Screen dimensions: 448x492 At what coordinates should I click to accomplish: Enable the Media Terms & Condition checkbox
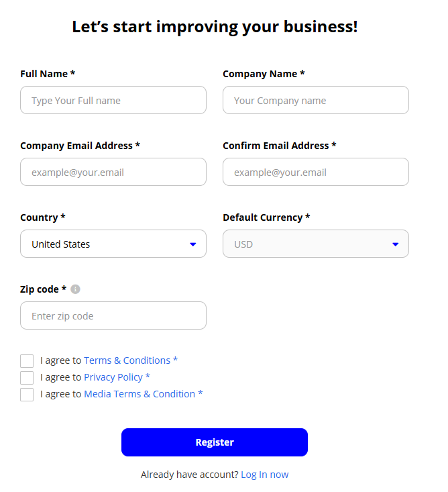click(x=27, y=395)
